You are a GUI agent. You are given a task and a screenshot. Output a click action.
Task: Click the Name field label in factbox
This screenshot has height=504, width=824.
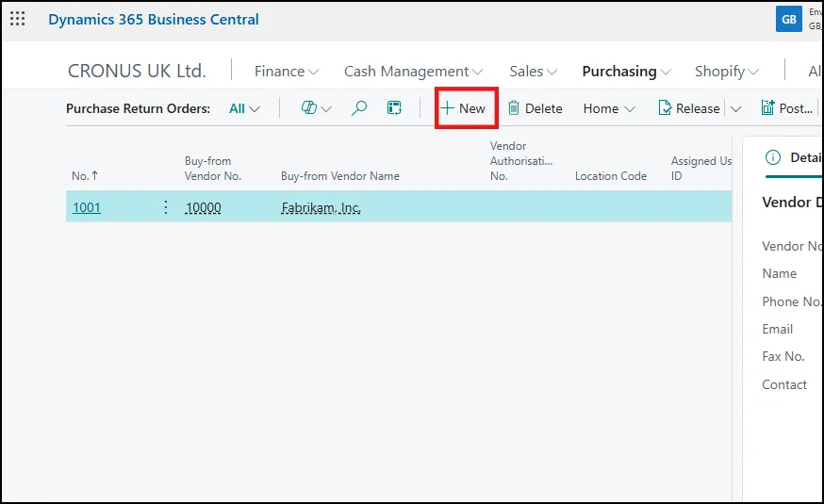coord(780,273)
